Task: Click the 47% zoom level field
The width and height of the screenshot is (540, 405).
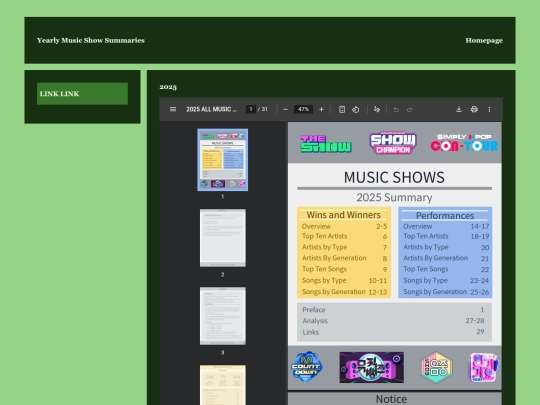Action: (x=303, y=109)
